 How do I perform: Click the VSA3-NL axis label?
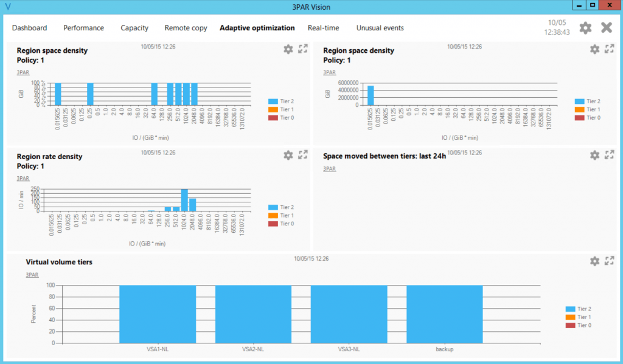point(349,349)
